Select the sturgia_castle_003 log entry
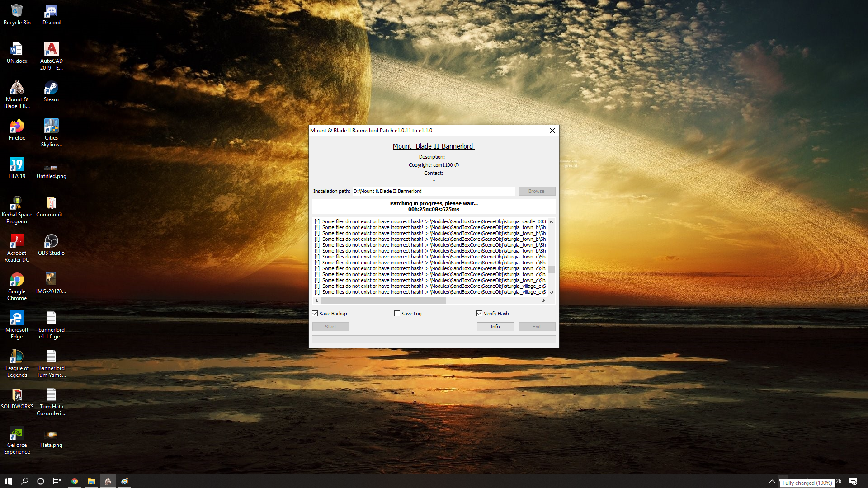 430,221
